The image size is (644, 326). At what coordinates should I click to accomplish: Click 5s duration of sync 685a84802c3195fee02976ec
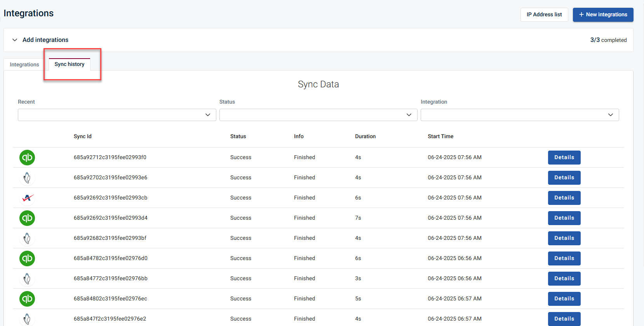pos(358,299)
